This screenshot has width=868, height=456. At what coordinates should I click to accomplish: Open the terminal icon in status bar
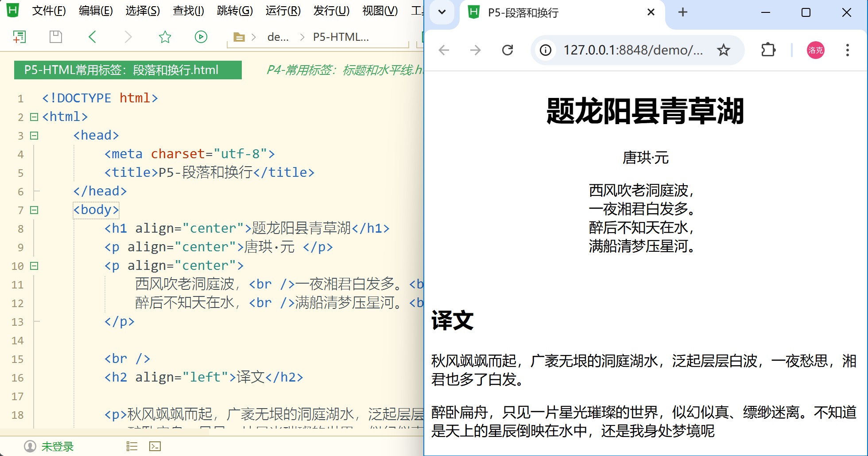155,446
